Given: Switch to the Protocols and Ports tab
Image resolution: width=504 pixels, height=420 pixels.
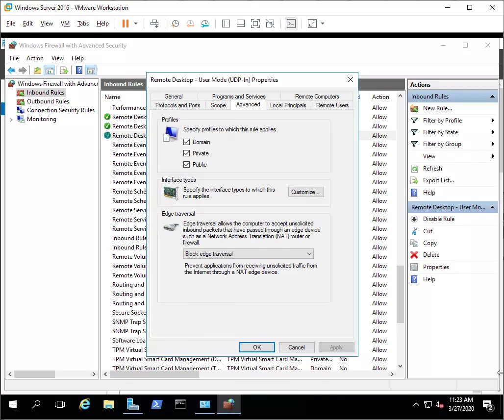Looking at the screenshot, I should click(x=178, y=105).
